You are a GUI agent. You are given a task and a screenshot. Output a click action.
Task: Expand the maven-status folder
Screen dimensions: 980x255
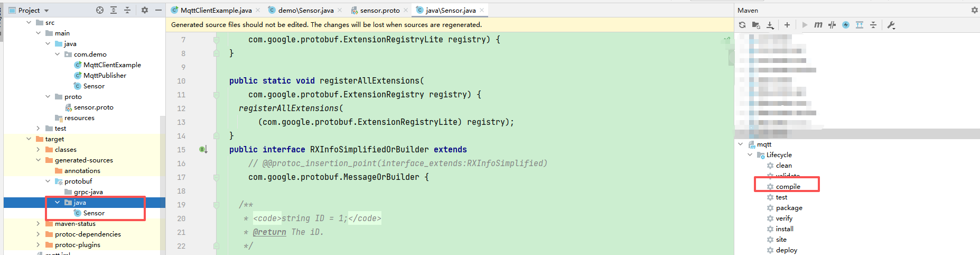coord(38,224)
